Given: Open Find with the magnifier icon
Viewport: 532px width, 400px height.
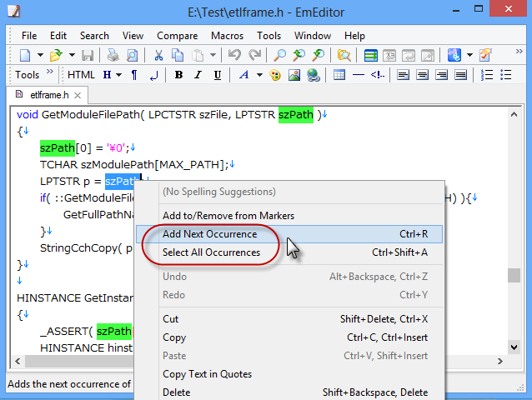Looking at the screenshot, I should [280, 55].
